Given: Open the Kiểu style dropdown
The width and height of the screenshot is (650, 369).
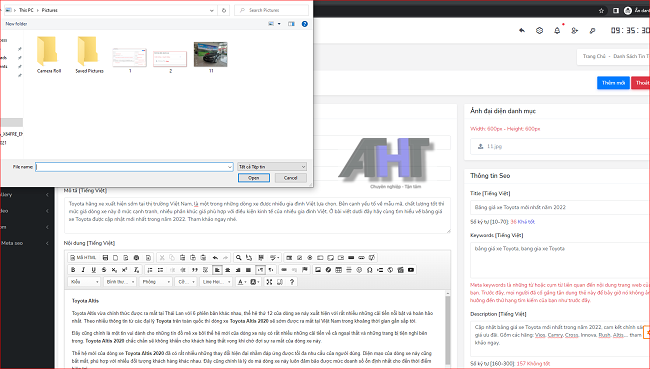Looking at the screenshot, I should coord(84,282).
